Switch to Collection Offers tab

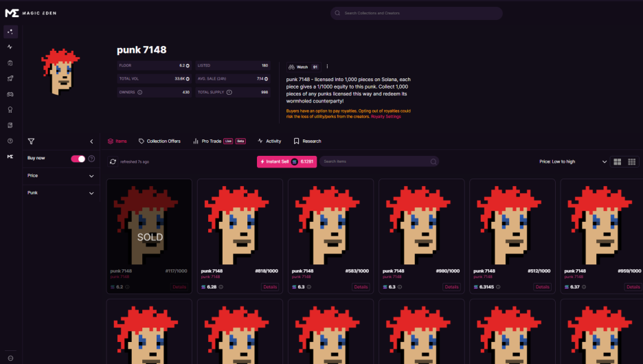159,141
